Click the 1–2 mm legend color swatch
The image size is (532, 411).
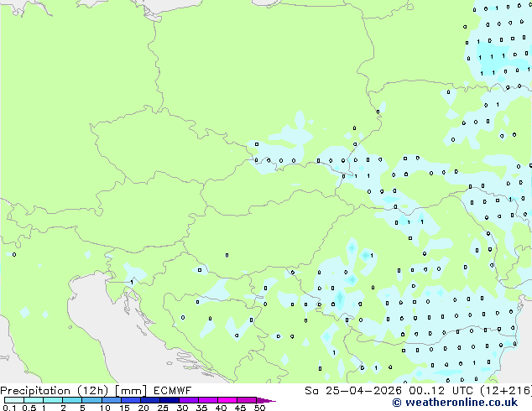[53, 400]
